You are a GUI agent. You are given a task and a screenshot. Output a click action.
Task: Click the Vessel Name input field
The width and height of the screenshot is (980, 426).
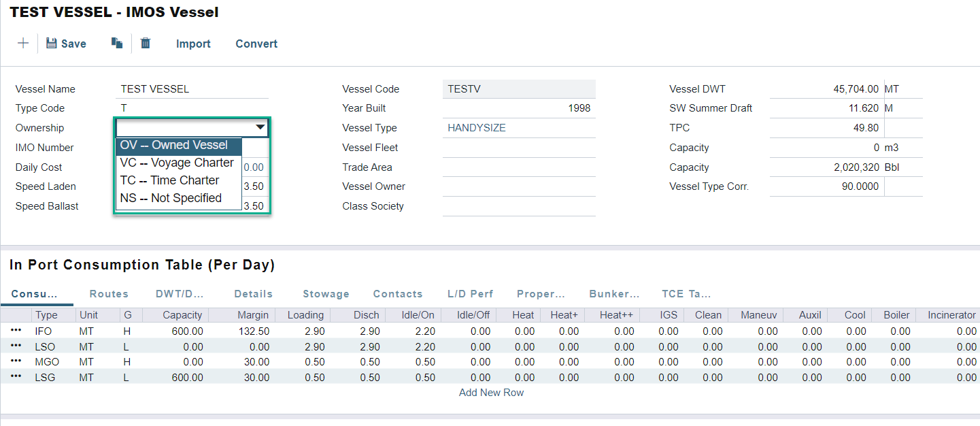192,88
